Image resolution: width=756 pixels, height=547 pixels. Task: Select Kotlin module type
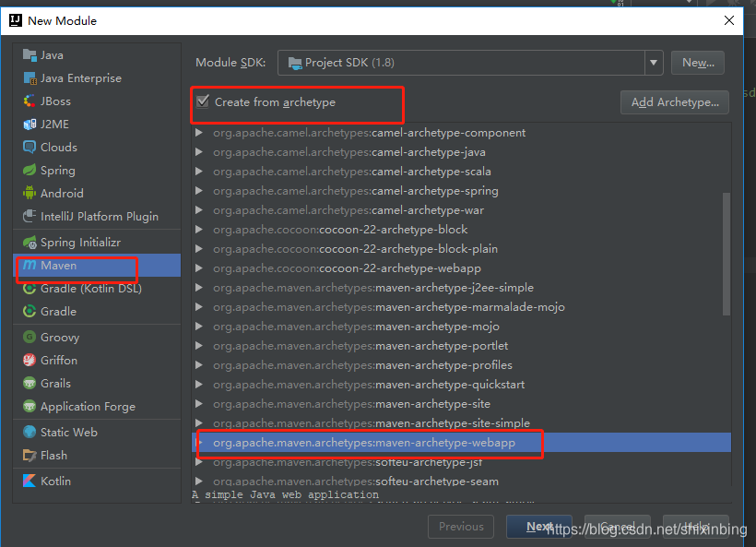pos(97,481)
